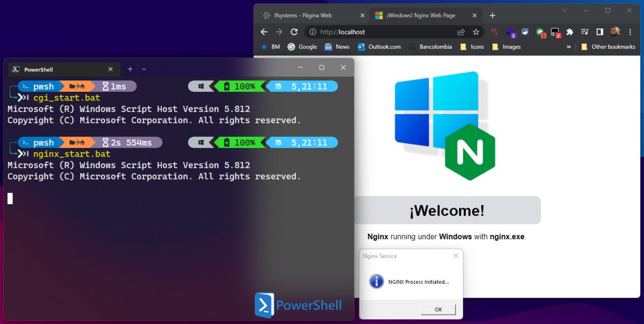This screenshot has width=644, height=324.
Task: Click the back navigation arrow in Chrome
Action: click(264, 32)
